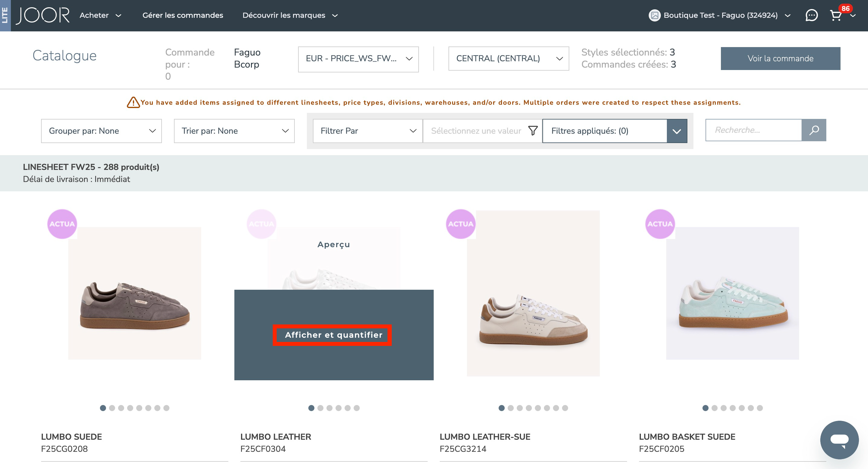Open the Grouper par dropdown
Screen dimensions: 868x469
coord(101,131)
